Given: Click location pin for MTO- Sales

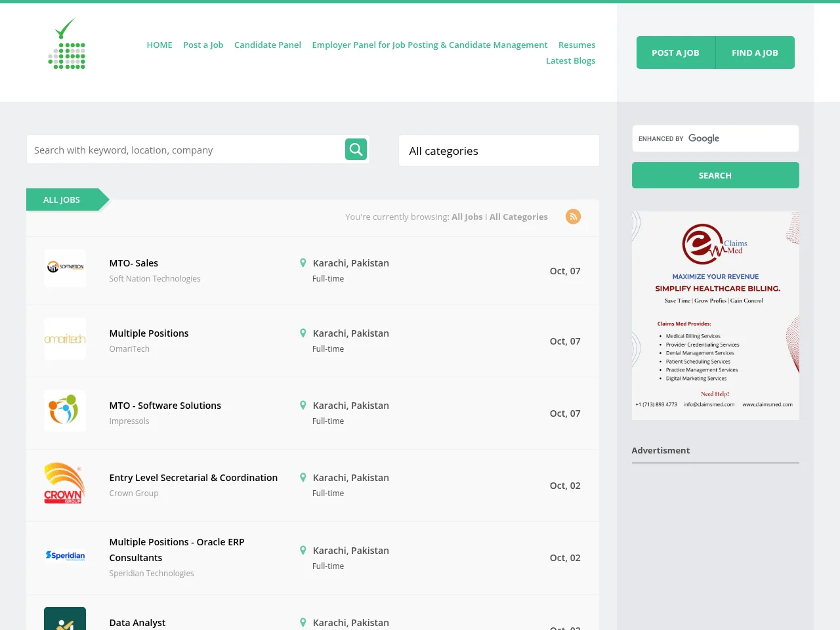Looking at the screenshot, I should point(303,263).
